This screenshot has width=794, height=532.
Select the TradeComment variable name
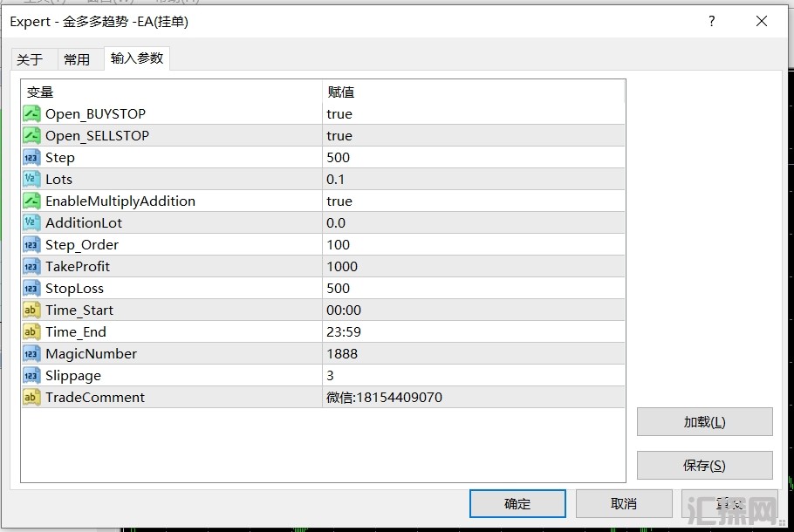pyautogui.click(x=95, y=397)
